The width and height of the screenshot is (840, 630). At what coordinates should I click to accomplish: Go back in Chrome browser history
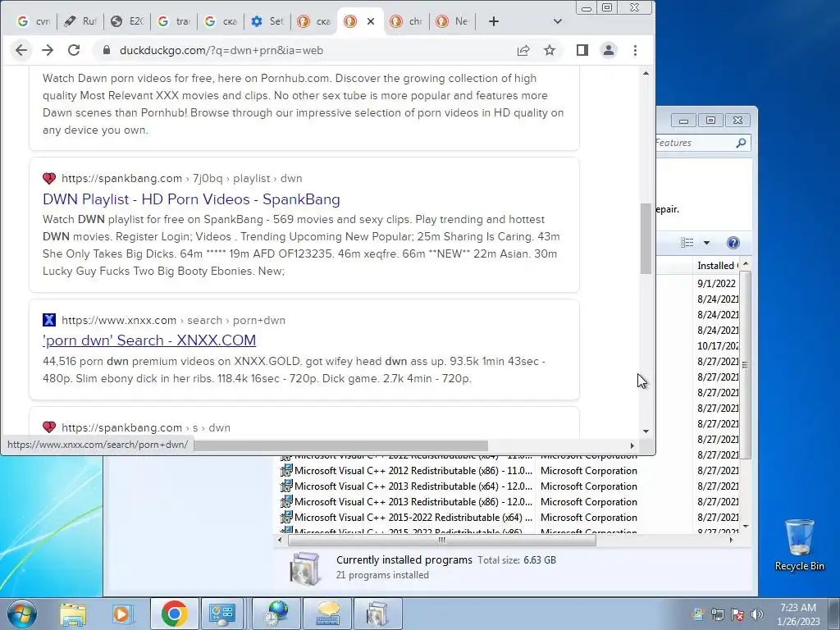tap(21, 50)
